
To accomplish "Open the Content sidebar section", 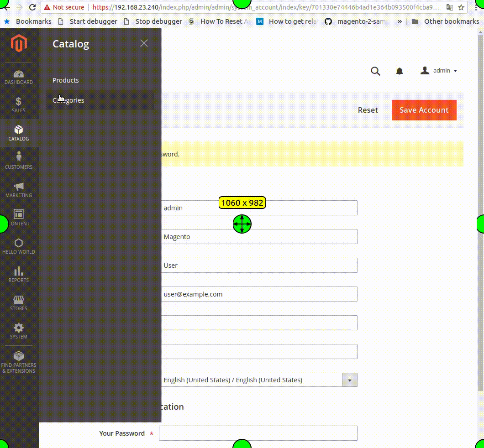I will click(x=18, y=217).
